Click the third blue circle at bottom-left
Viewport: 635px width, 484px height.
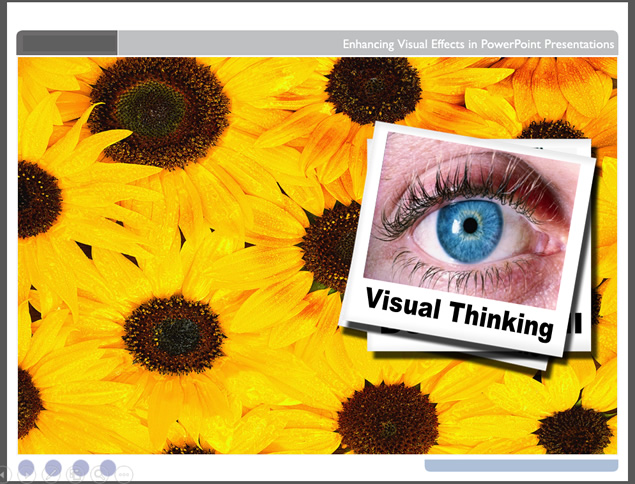point(80,467)
